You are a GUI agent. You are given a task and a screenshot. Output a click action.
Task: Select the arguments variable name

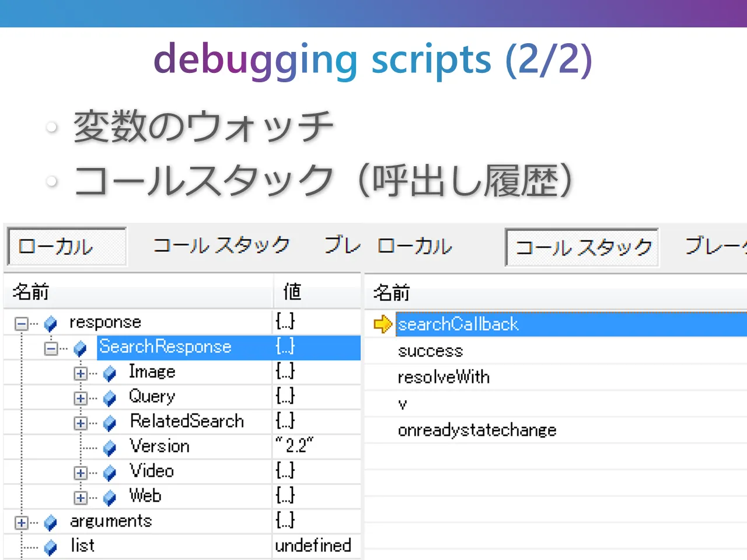[111, 521]
